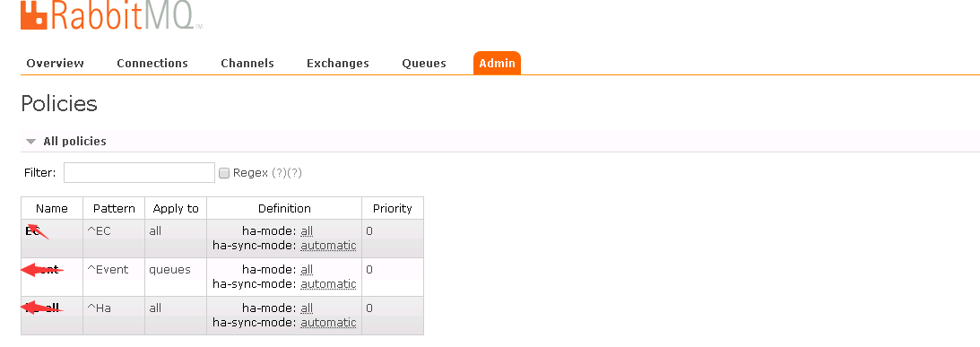The image size is (980, 347).
Task: Sort by the Priority column header
Action: (393, 208)
